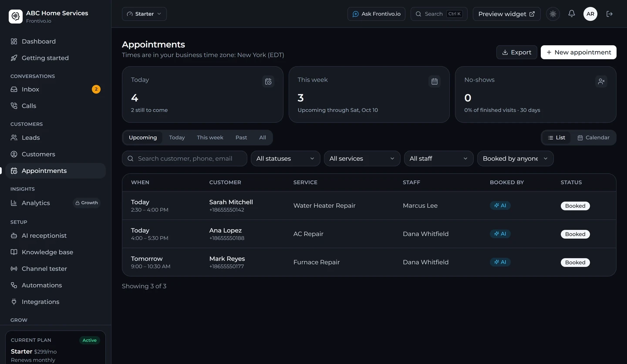Open Dashboard from the sidebar
The image size is (627, 364).
pyautogui.click(x=55, y=41)
